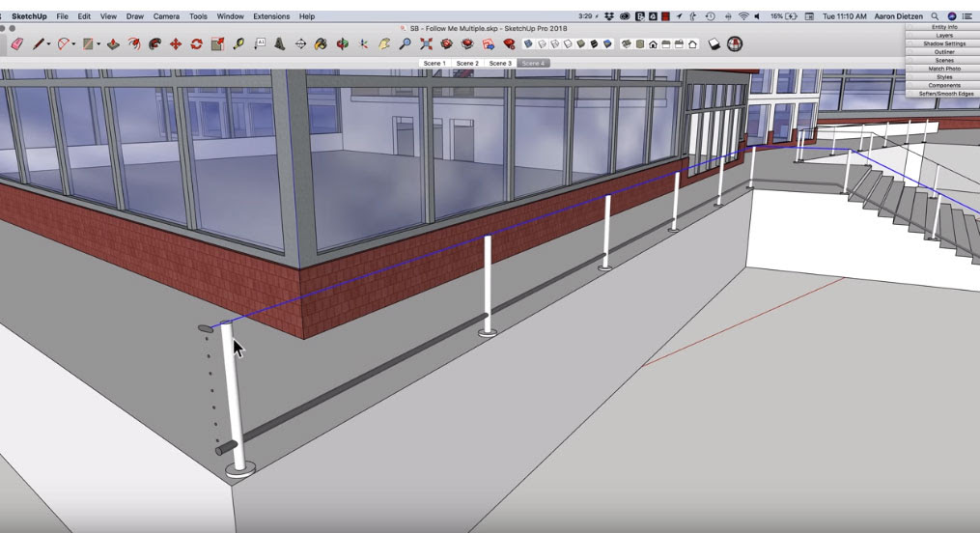Select the Rectangle shape tool

88,43
